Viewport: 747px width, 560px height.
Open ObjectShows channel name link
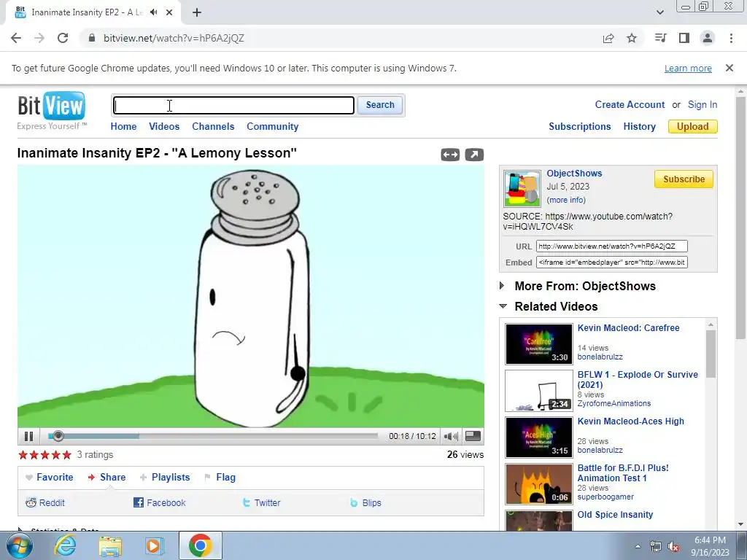click(x=574, y=174)
